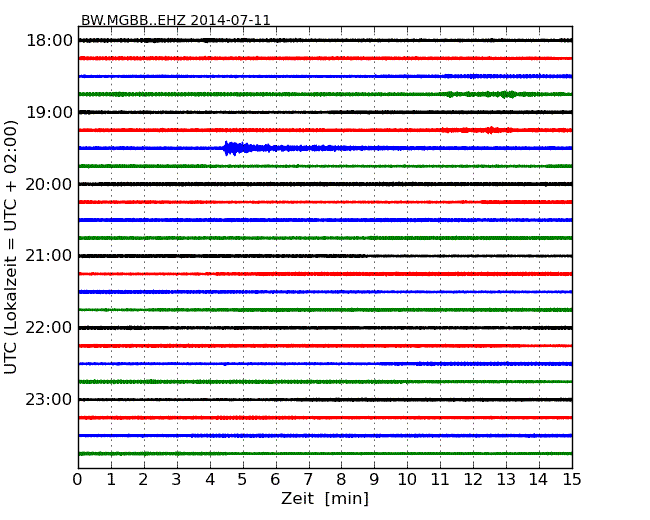This screenshot has width=650, height=520.
Task: Click the 21:00 time label
Action: (x=49, y=256)
